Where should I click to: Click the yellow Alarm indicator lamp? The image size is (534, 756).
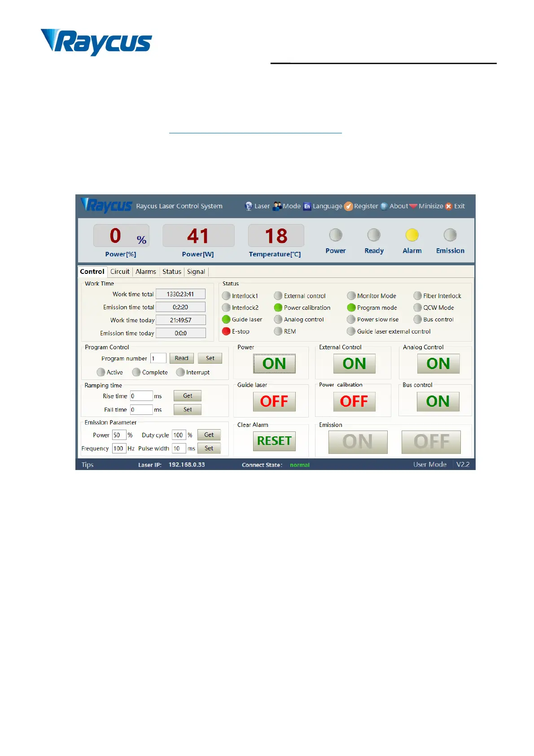tap(412, 235)
